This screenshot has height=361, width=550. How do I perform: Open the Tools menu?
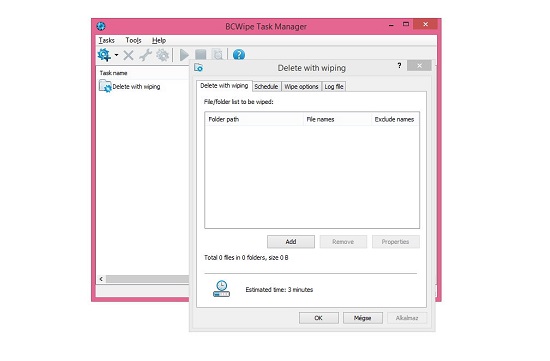[133, 40]
